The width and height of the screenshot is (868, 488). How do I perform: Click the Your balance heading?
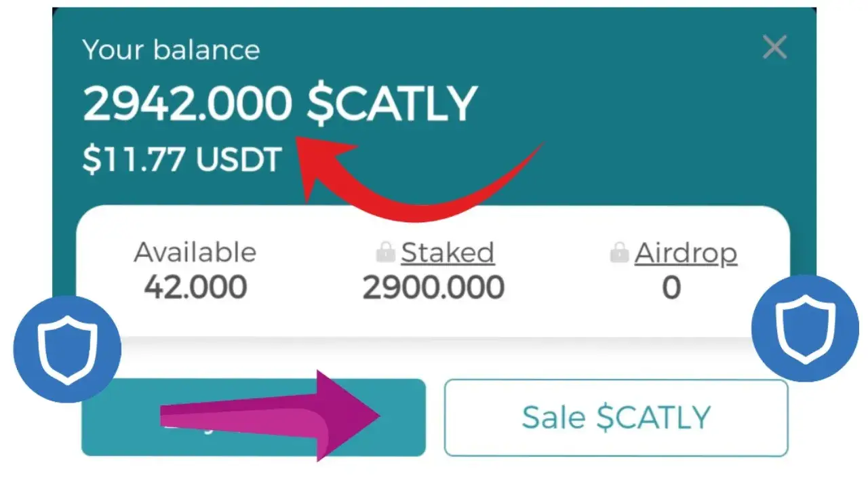171,50
